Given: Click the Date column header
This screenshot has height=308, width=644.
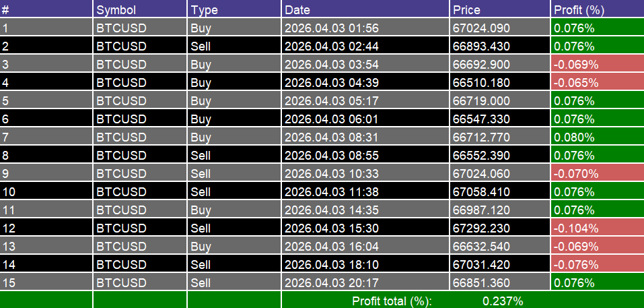Looking at the screenshot, I should [x=297, y=10].
